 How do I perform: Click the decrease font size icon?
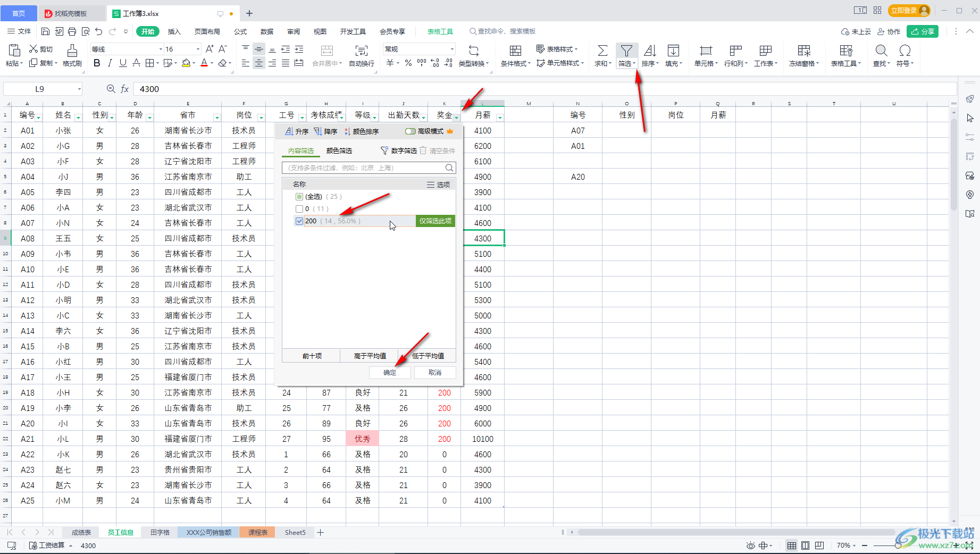(x=223, y=49)
